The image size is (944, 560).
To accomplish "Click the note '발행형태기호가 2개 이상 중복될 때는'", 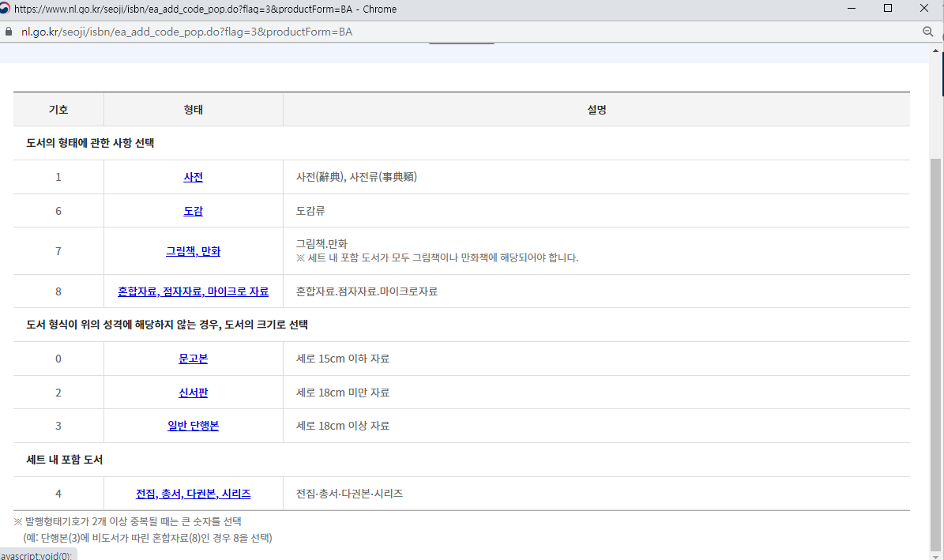I will (x=127, y=521).
